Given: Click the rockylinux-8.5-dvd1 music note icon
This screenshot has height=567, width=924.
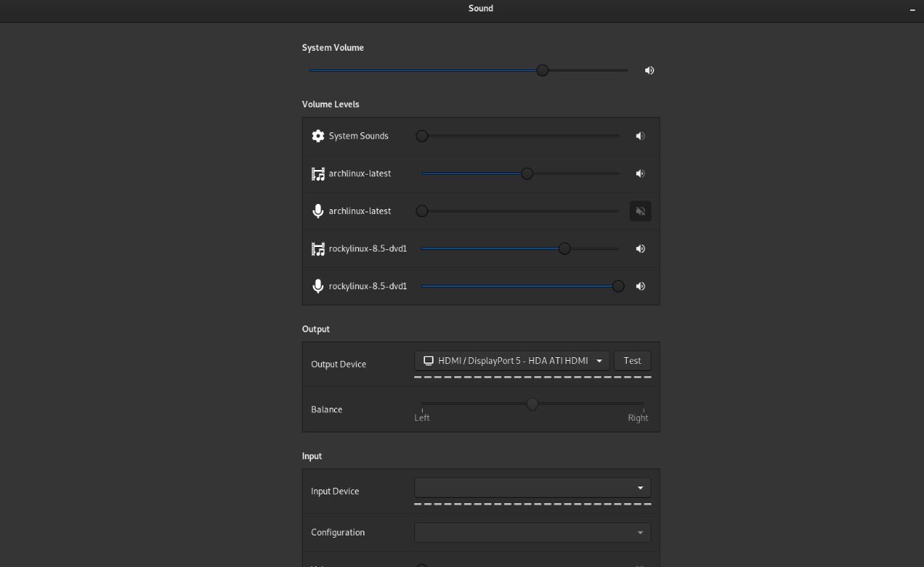Looking at the screenshot, I should pos(317,248).
